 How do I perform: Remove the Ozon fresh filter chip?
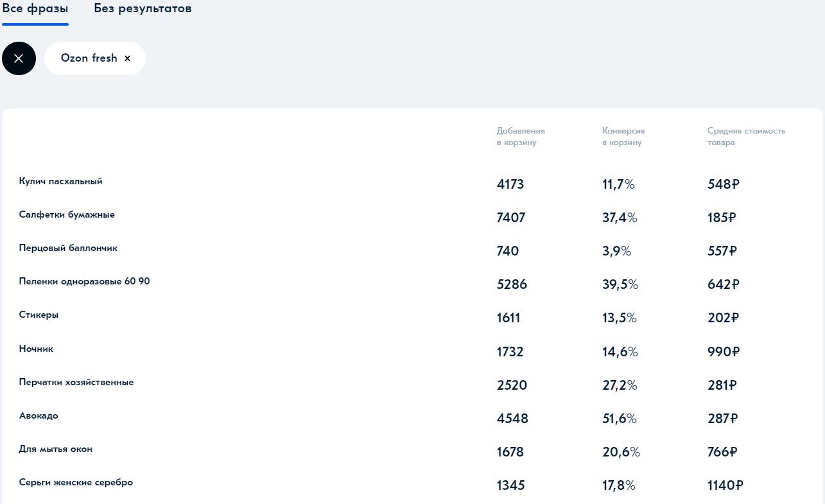[x=127, y=58]
